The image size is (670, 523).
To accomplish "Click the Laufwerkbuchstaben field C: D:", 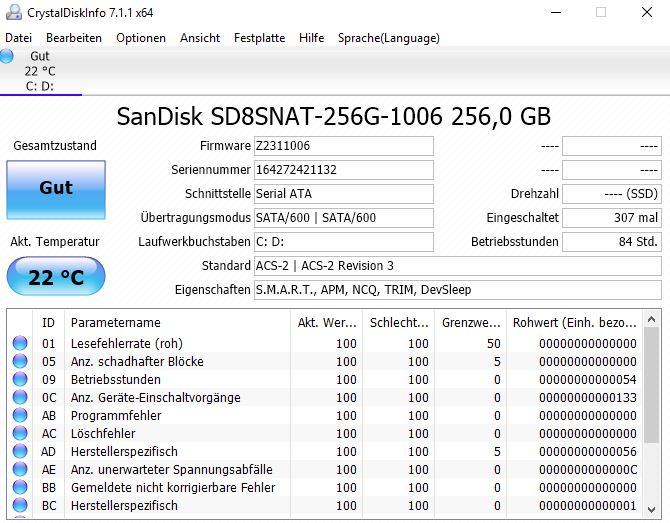I will pos(344,242).
